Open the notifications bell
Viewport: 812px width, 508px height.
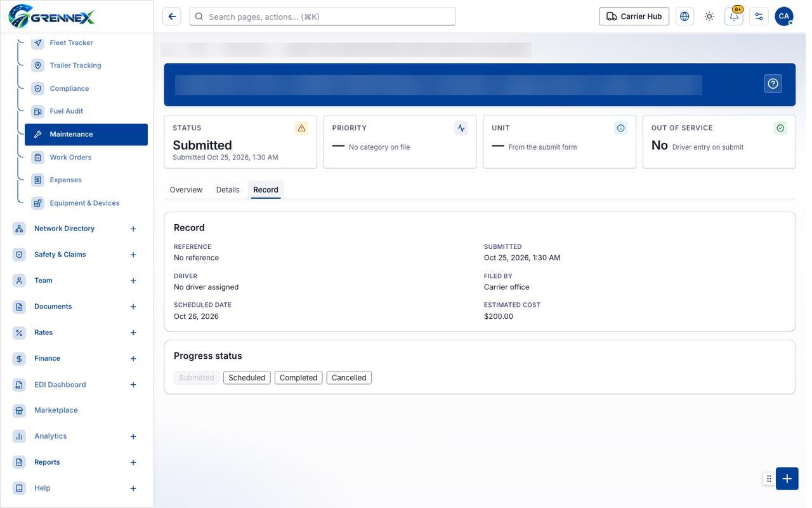tap(734, 17)
